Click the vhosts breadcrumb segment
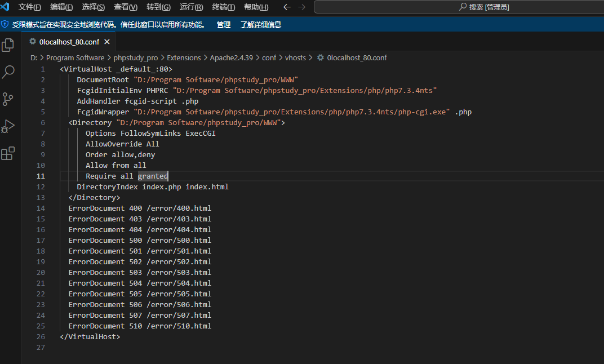The height and width of the screenshot is (364, 604). pyautogui.click(x=295, y=58)
